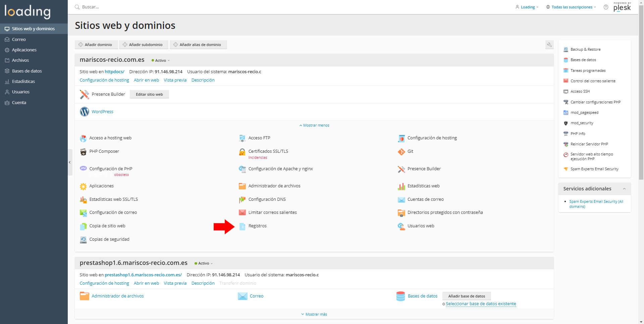
Task: Click the WordPress logo icon
Action: (x=84, y=111)
